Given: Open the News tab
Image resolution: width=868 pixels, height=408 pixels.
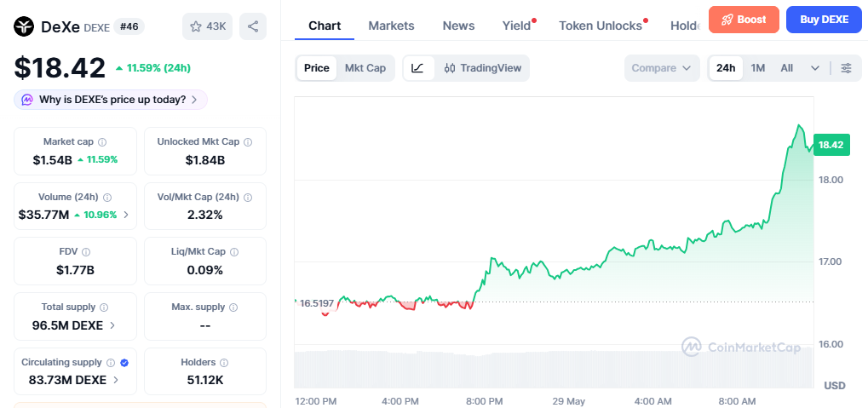Looking at the screenshot, I should pos(458,26).
